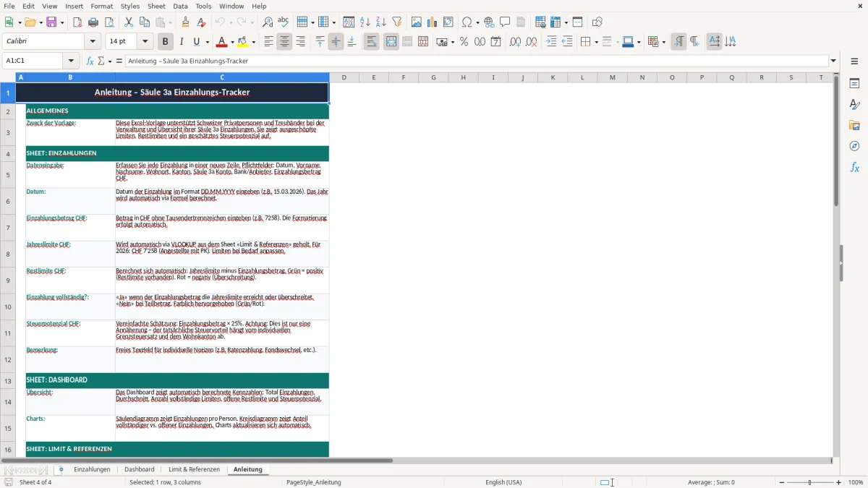Toggle Wrap Text

point(372,42)
